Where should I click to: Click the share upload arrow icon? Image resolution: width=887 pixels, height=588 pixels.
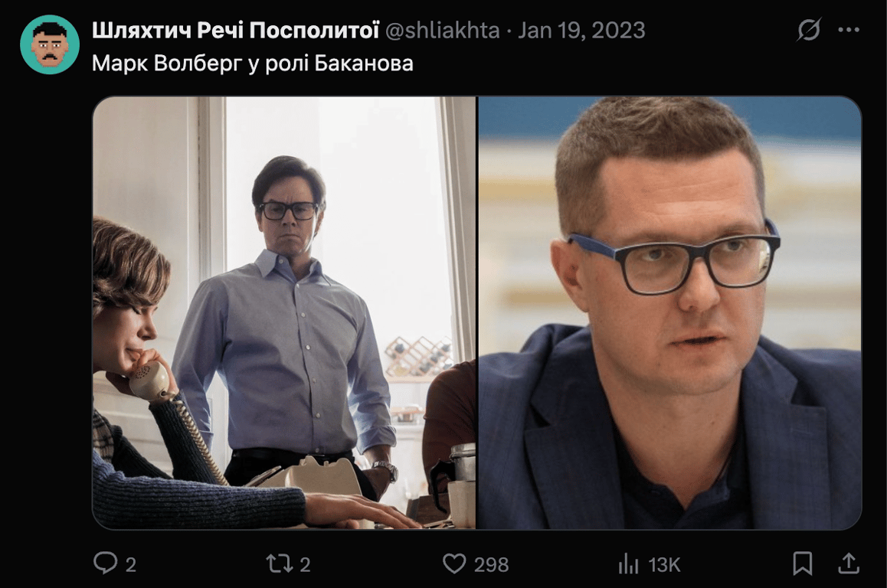pos(849,563)
